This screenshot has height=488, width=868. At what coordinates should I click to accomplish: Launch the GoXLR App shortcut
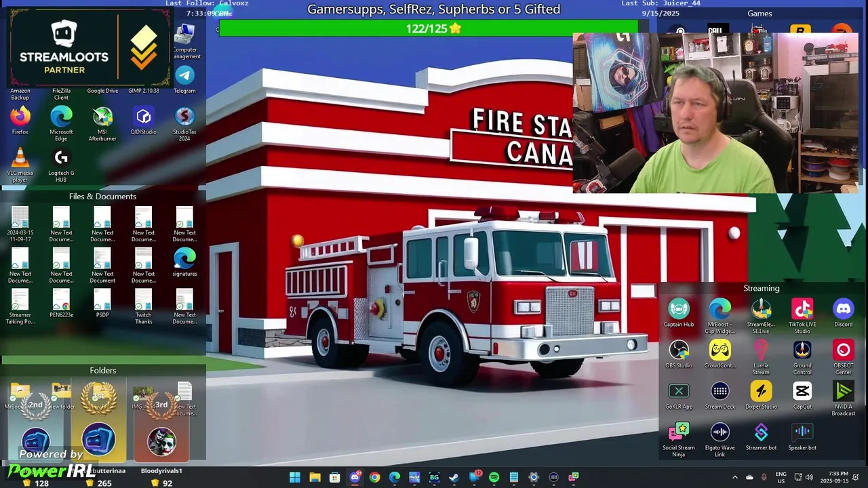click(x=679, y=395)
